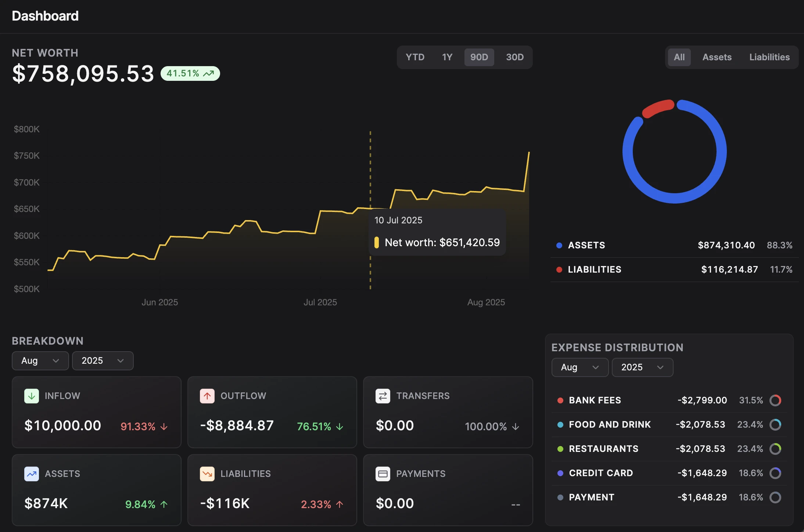Switch the donut filter to Assets

[x=717, y=57]
